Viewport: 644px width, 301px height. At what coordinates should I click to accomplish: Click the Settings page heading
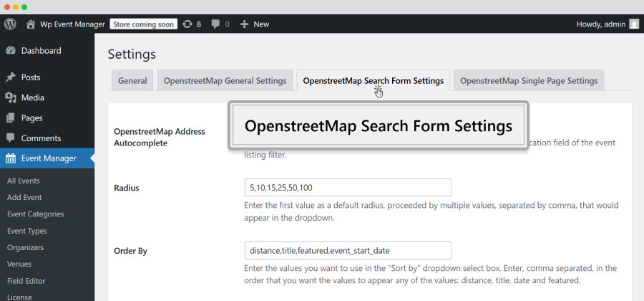click(132, 54)
